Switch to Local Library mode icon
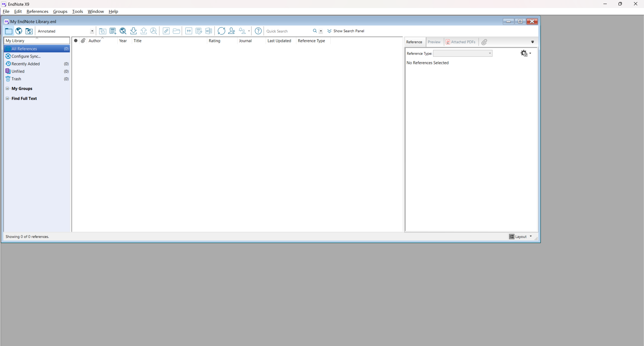644x346 pixels. pyautogui.click(x=9, y=31)
